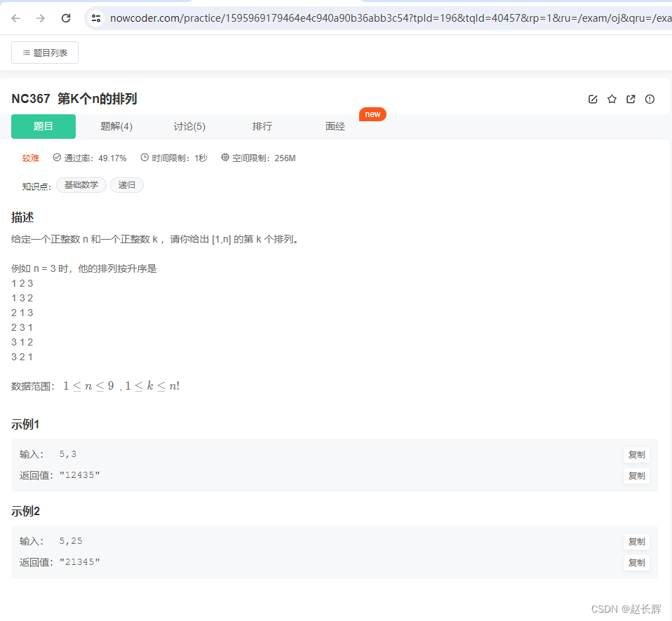This screenshot has width=672, height=621.
Task: Click the 时间限制: 1秒 text
Action: (179, 158)
